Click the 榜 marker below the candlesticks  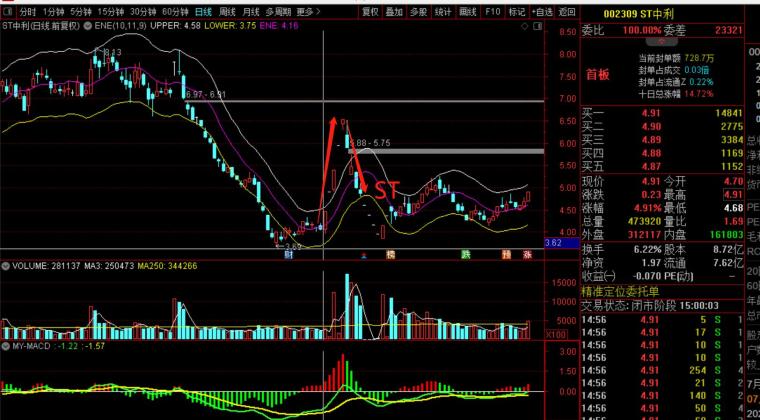[x=390, y=255]
